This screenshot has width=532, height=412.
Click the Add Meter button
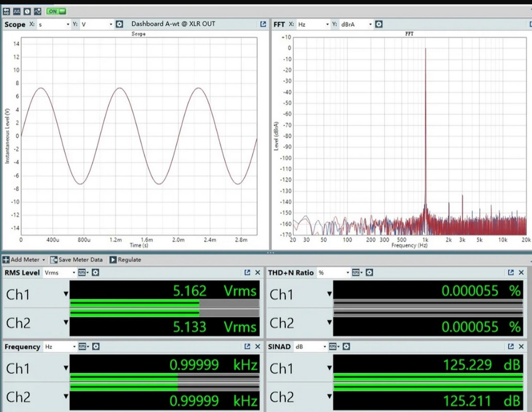(x=24, y=260)
